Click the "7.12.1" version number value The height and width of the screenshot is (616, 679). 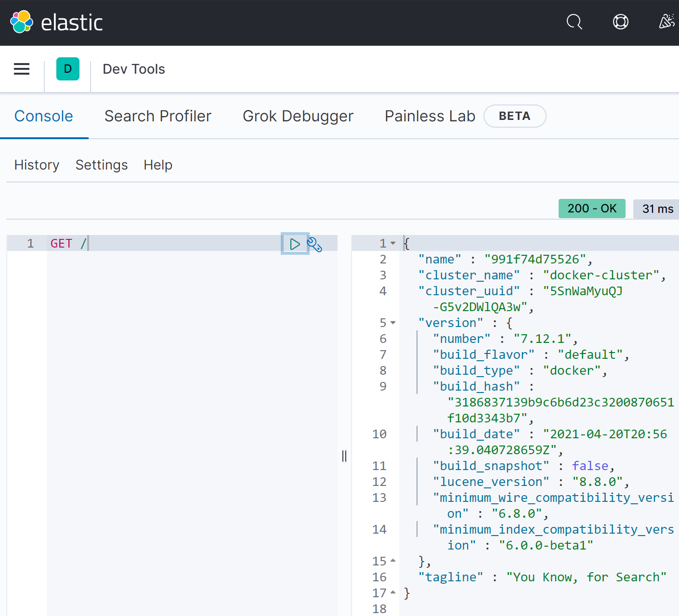[x=542, y=339]
